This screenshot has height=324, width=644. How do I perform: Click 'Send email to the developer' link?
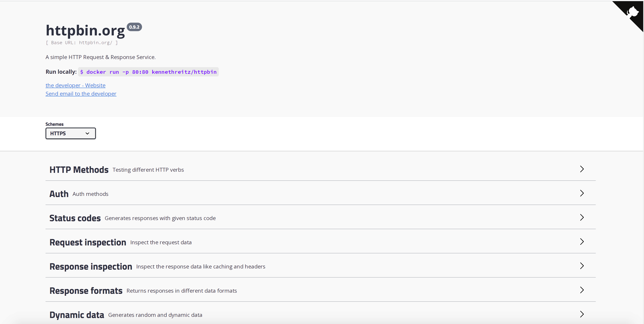pos(81,94)
